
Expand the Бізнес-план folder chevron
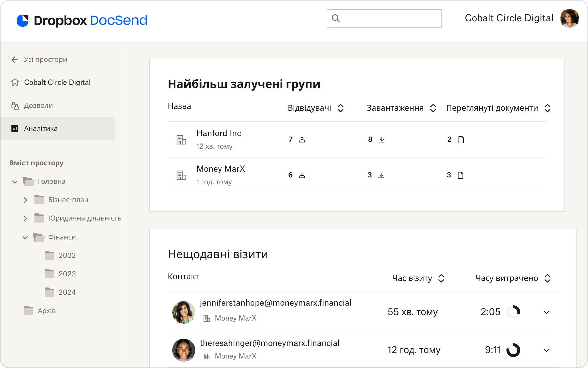click(x=26, y=200)
